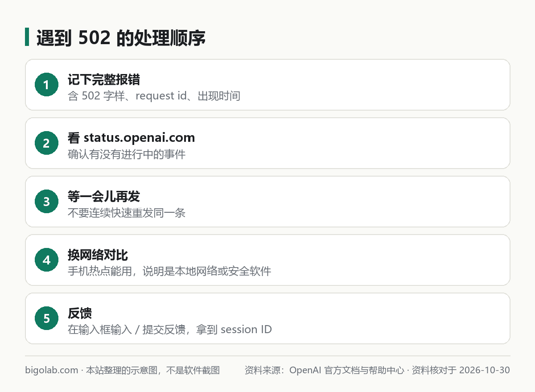Click the text 含 502 字样、request id、出现时间
The image size is (535, 392).
[154, 96]
